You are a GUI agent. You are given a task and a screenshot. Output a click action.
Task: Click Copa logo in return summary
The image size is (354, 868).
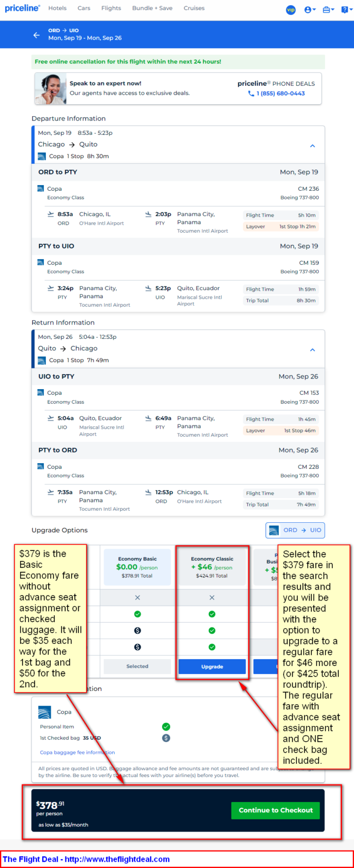(42, 361)
